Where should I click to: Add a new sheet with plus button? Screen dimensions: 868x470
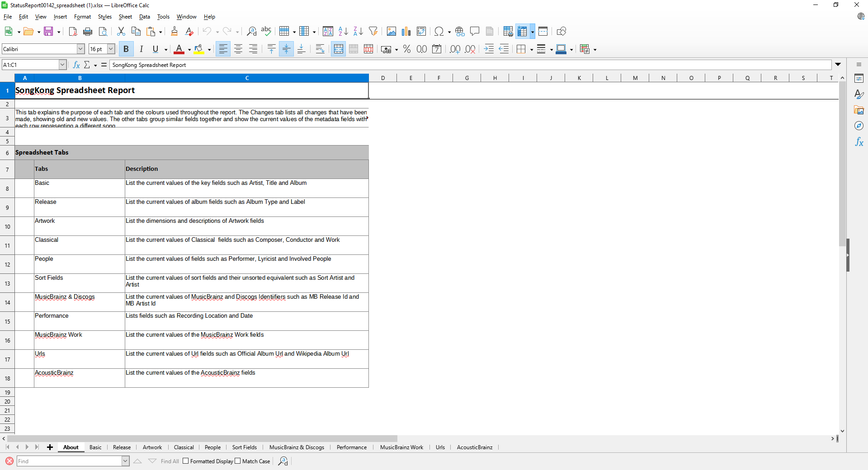click(50, 447)
